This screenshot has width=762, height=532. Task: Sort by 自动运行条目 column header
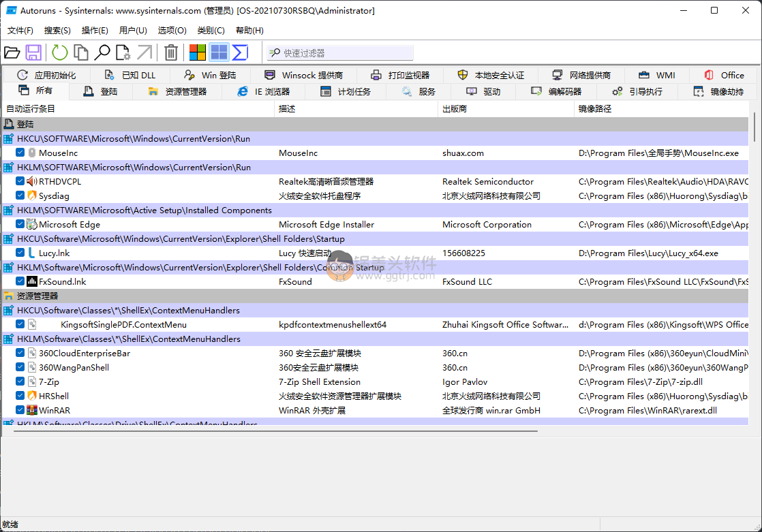138,109
